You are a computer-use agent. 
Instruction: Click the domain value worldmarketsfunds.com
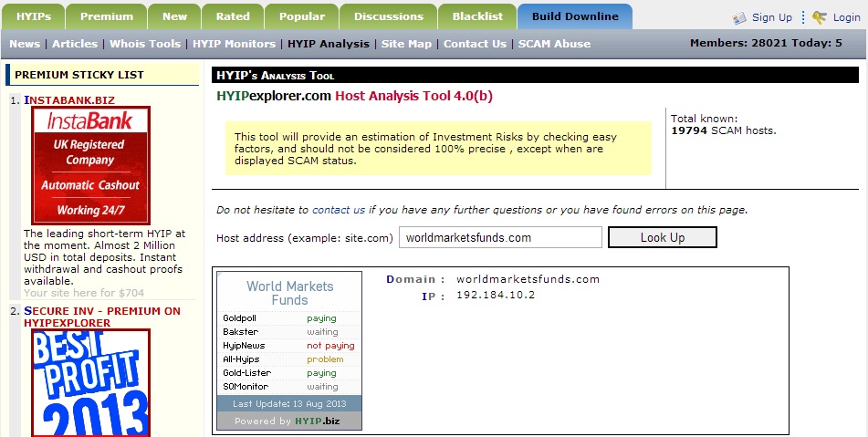pos(528,279)
